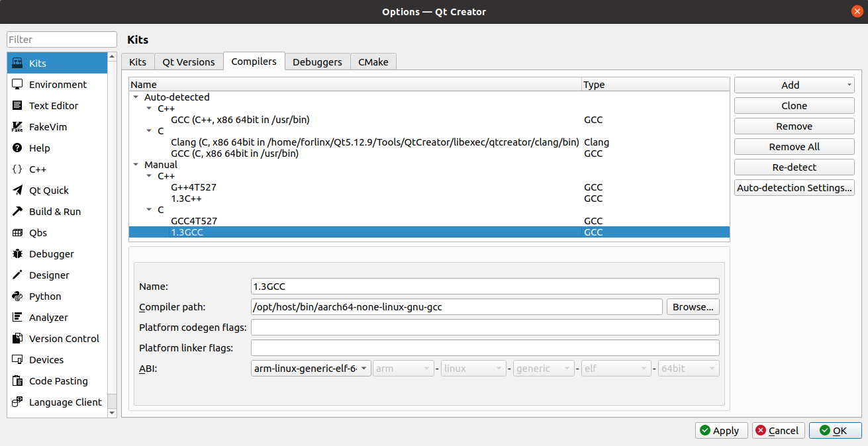Open the elf format ABI dropdown
This screenshot has width=868, height=446.
(x=616, y=369)
